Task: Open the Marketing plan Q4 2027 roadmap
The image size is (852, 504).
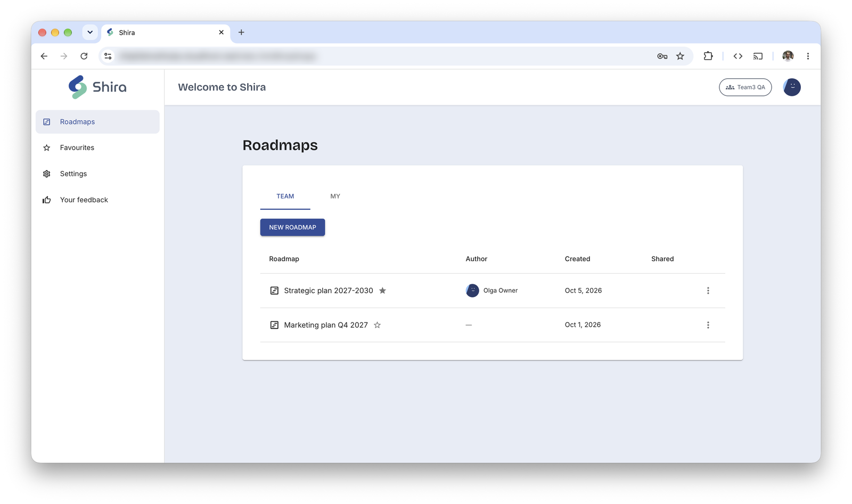Action: [326, 325]
